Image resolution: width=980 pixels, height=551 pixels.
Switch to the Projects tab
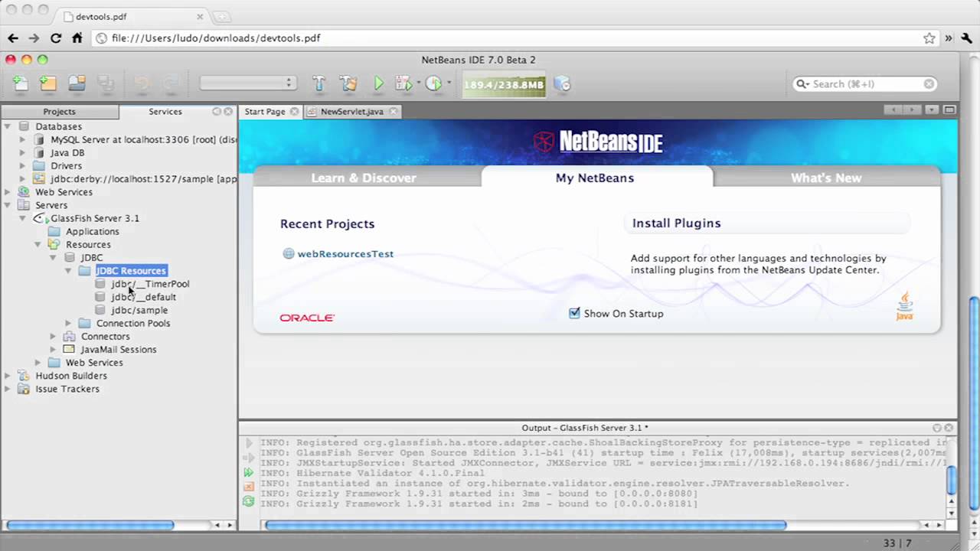(x=59, y=112)
